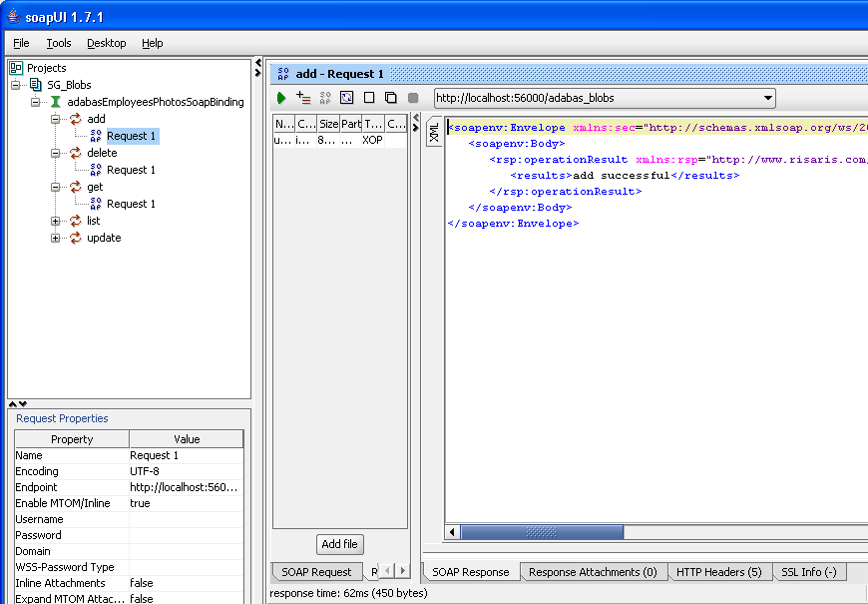This screenshot has width=868, height=604.
Task: Click the clone request overlapping squares icon
Action: [x=391, y=98]
